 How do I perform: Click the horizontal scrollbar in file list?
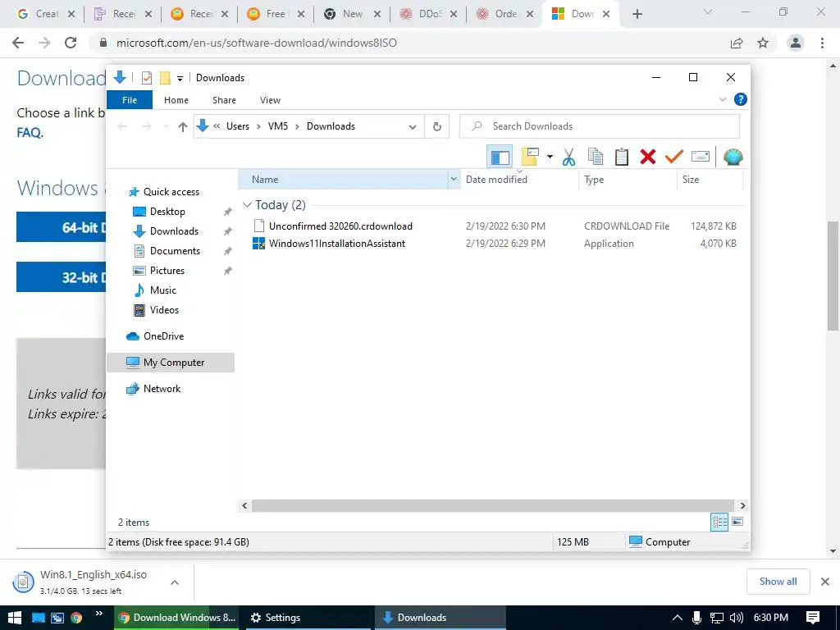point(493,505)
